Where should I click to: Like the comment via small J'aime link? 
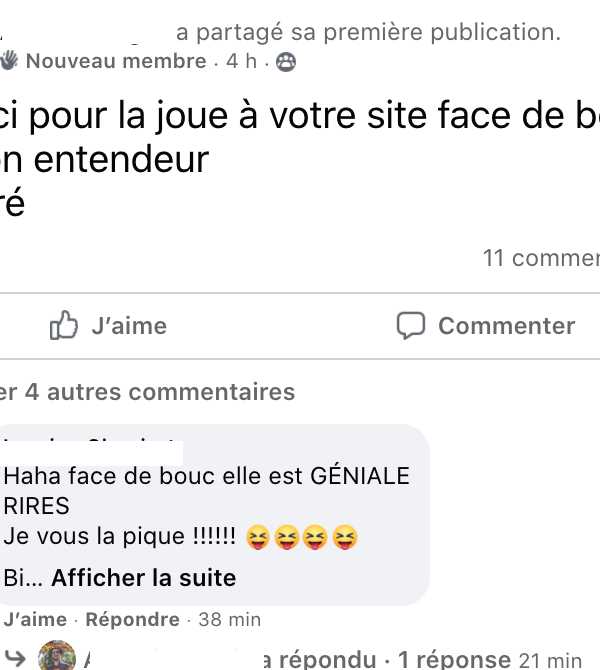point(35,619)
